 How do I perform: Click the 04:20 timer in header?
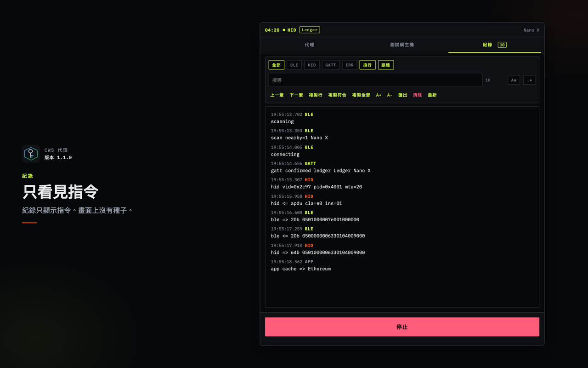(x=272, y=30)
